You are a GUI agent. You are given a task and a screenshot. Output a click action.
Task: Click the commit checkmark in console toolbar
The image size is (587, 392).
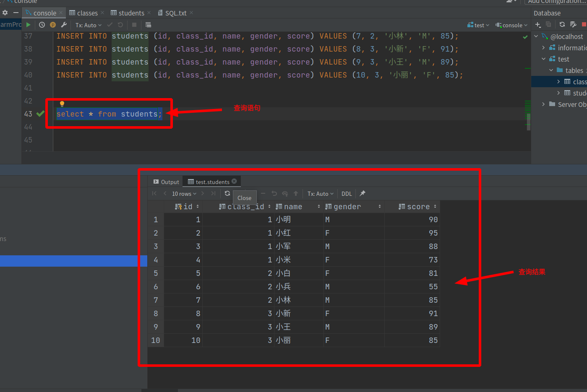(x=110, y=25)
